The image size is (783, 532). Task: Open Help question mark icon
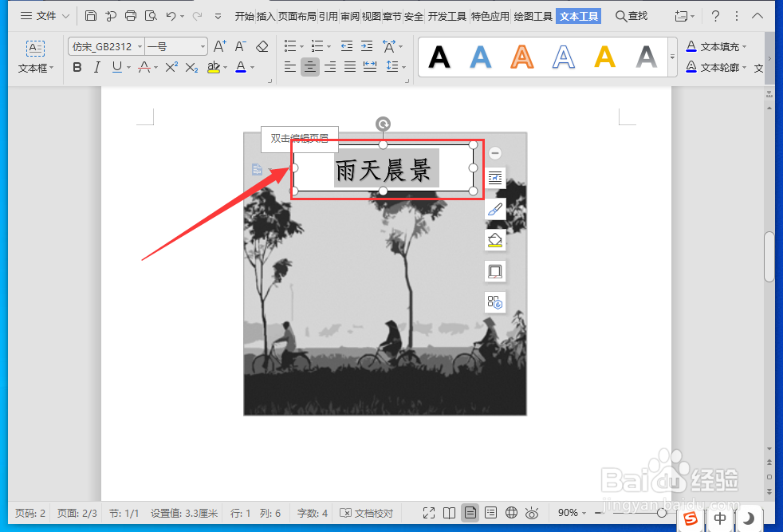coord(715,16)
